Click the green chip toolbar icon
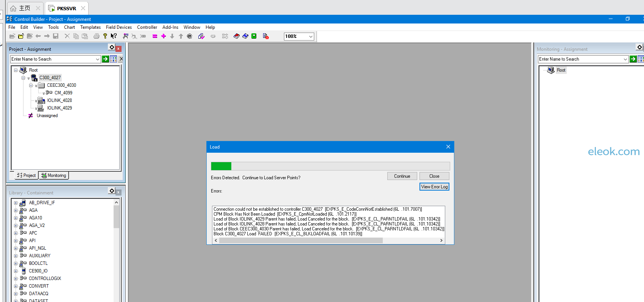The image size is (644, 302). click(254, 36)
